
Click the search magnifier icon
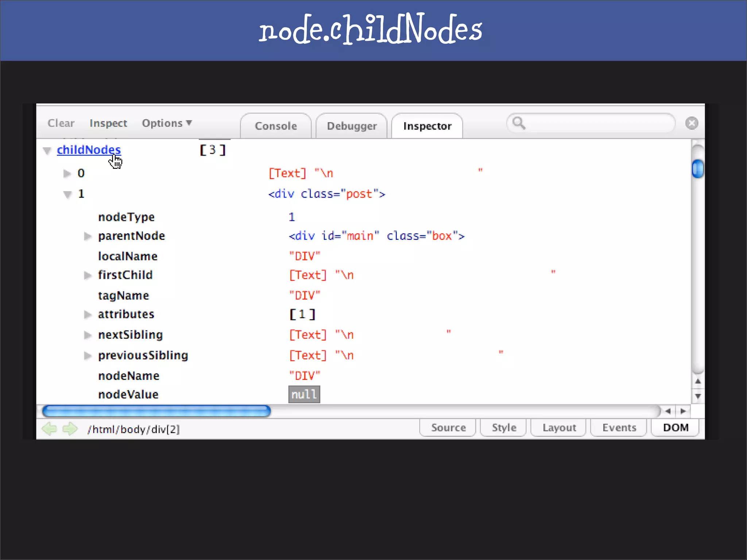[x=519, y=123]
